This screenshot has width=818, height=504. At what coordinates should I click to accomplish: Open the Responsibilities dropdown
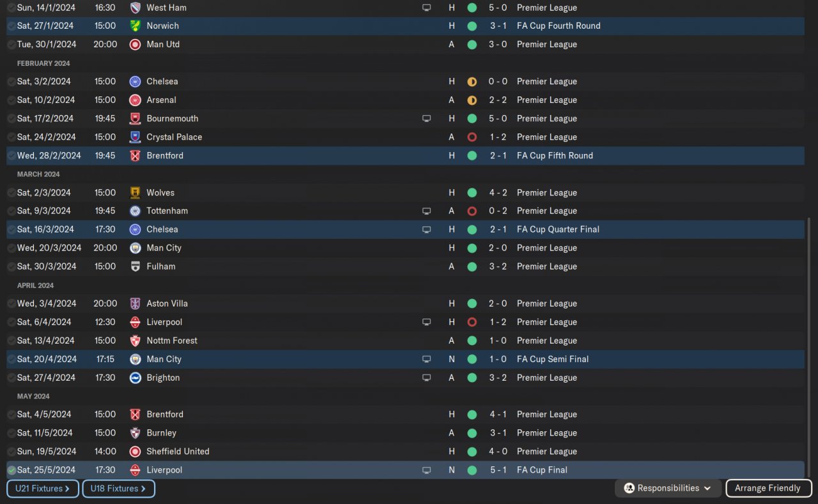point(668,488)
